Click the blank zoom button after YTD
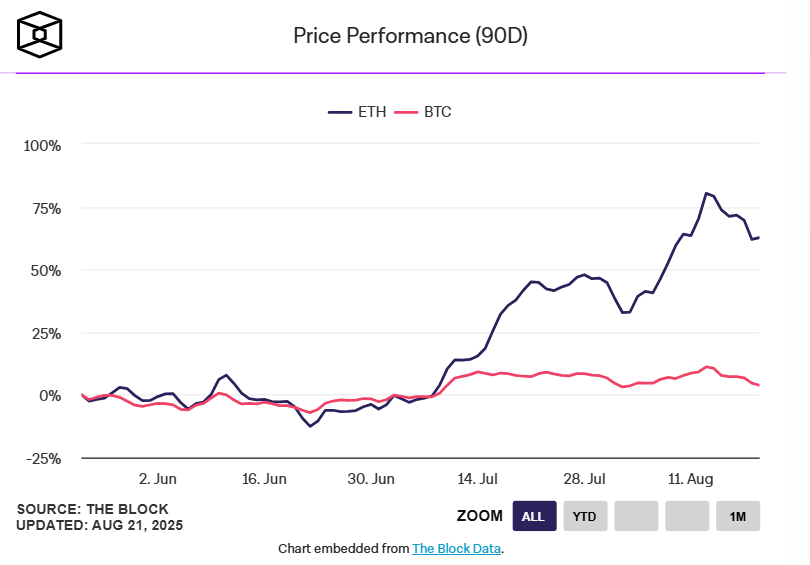Image resolution: width=810 pixels, height=565 pixels. tap(636, 516)
